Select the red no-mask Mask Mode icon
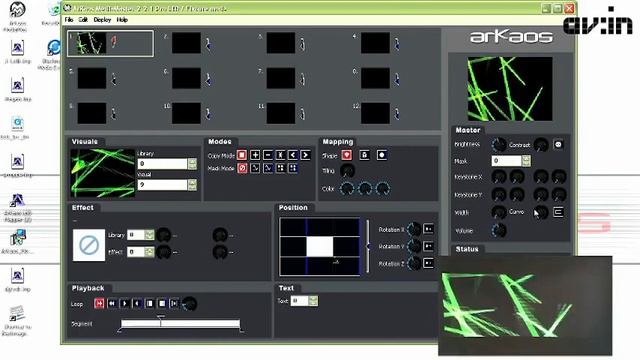 tap(242, 168)
